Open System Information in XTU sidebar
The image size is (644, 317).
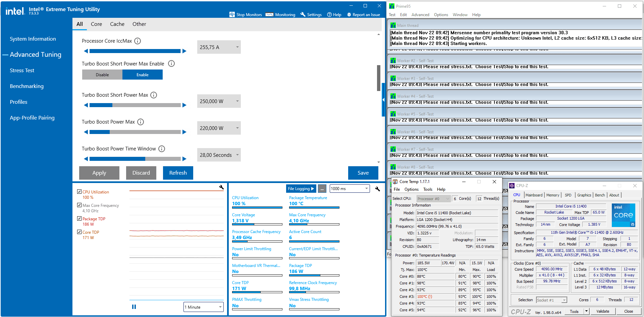(x=33, y=39)
